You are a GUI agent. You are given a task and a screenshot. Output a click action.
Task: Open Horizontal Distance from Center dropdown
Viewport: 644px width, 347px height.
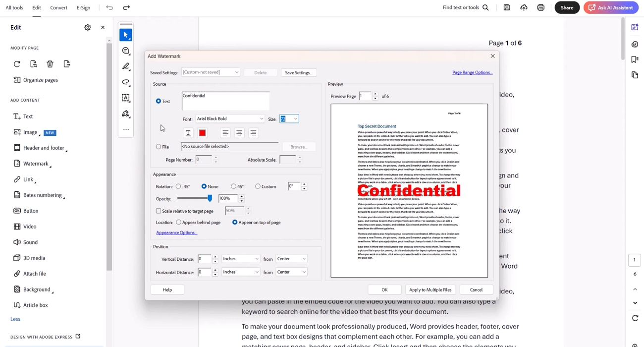291,272
